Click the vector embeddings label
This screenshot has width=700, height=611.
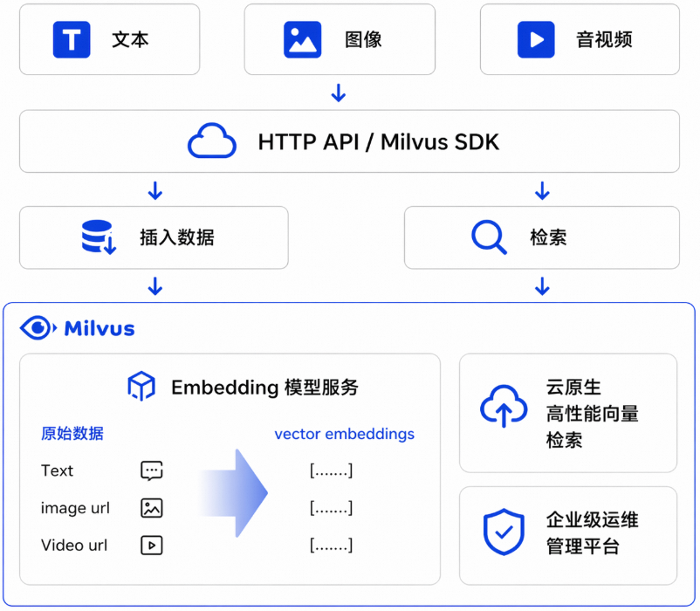344,434
